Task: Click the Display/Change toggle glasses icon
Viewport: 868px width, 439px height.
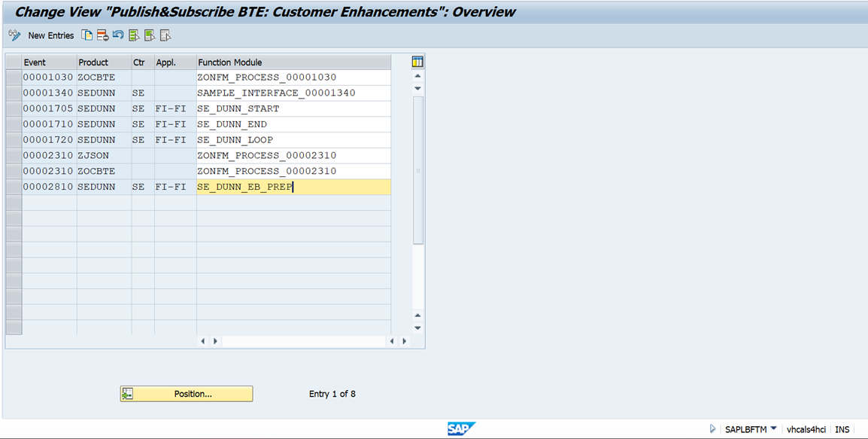Action: click(14, 35)
